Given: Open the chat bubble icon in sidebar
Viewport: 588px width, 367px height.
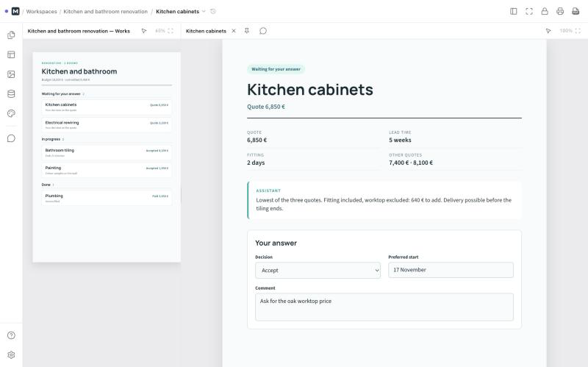Looking at the screenshot, I should (11, 138).
